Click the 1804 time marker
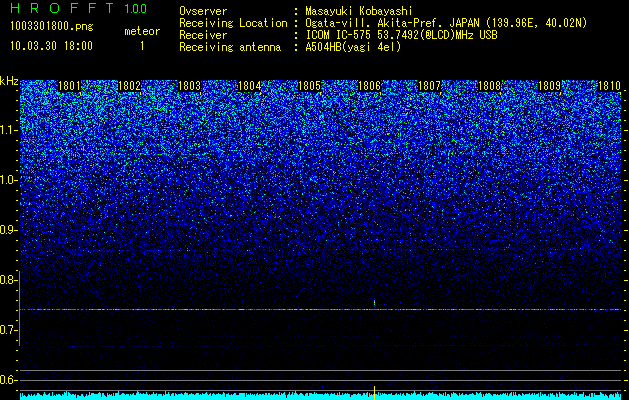 click(x=250, y=86)
